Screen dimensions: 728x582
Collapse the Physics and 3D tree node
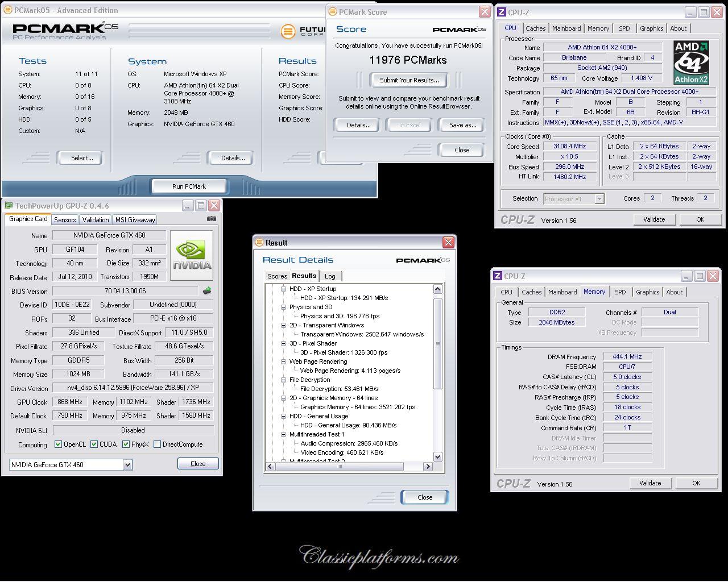click(283, 307)
